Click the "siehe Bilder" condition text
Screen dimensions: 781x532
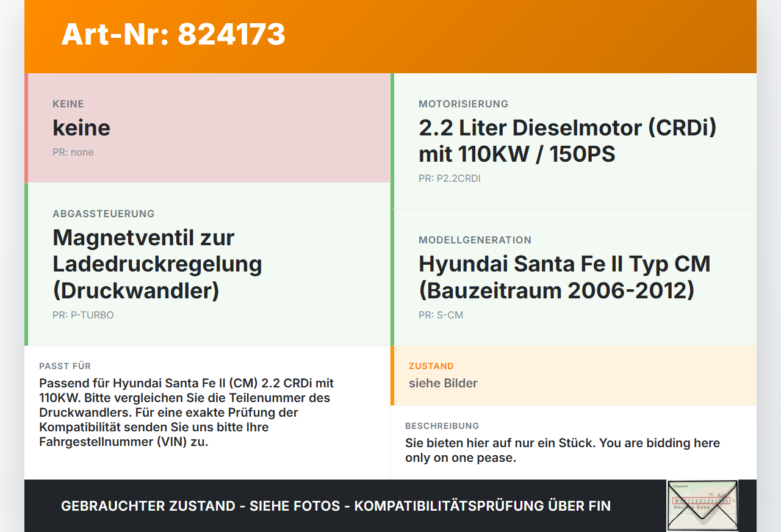[x=443, y=383]
